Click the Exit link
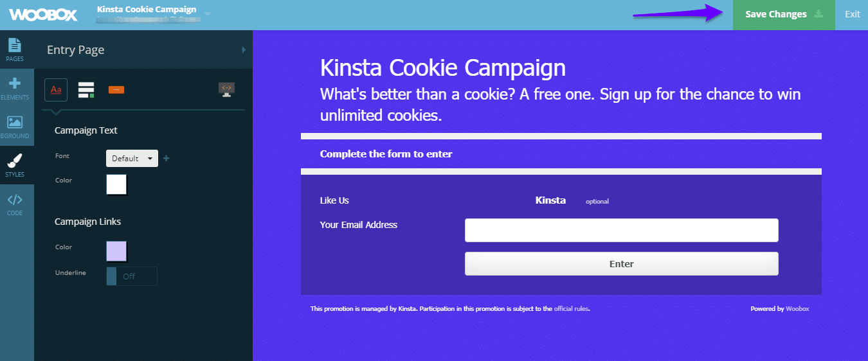868x361 pixels. tap(852, 15)
